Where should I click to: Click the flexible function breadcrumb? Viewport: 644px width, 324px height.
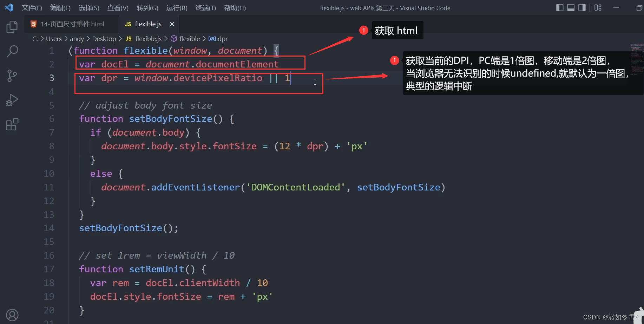tap(185, 39)
